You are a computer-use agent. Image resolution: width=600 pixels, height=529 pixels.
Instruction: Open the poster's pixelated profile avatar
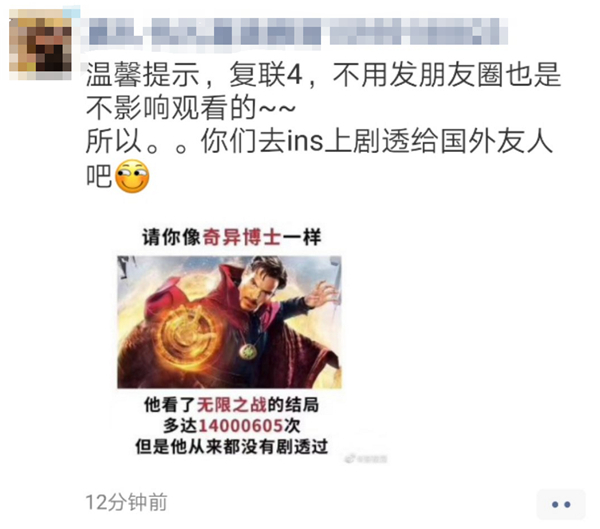click(x=41, y=44)
